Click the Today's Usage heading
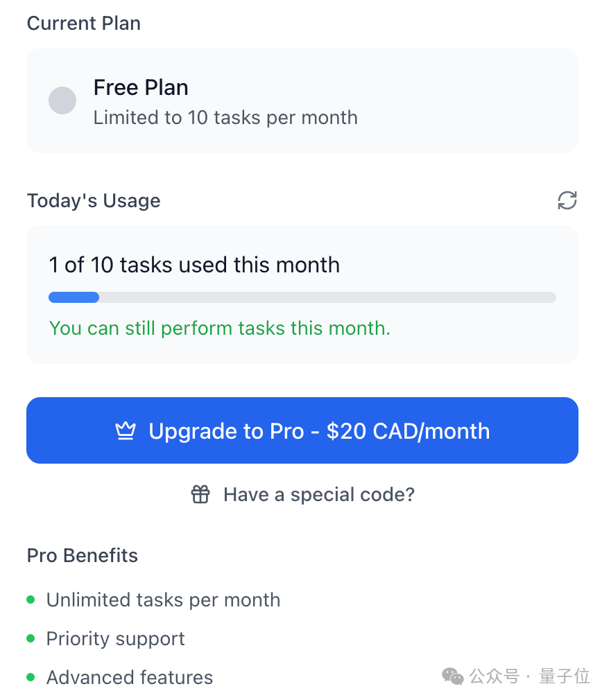 [94, 200]
